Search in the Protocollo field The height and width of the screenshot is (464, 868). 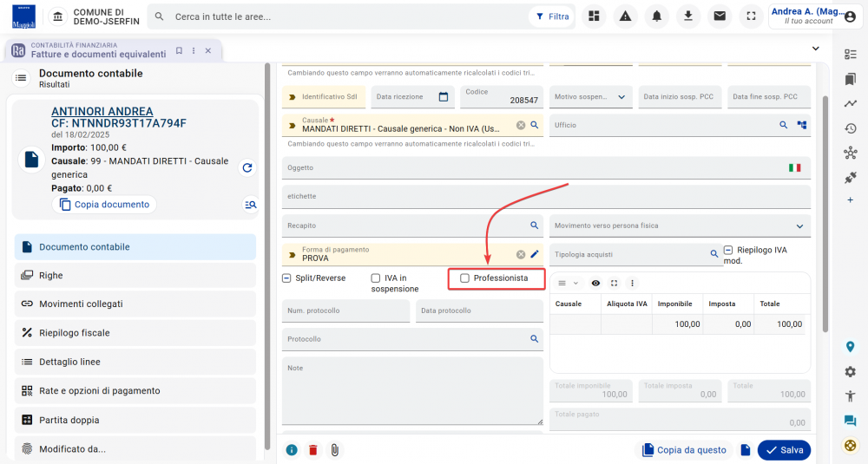(534, 338)
